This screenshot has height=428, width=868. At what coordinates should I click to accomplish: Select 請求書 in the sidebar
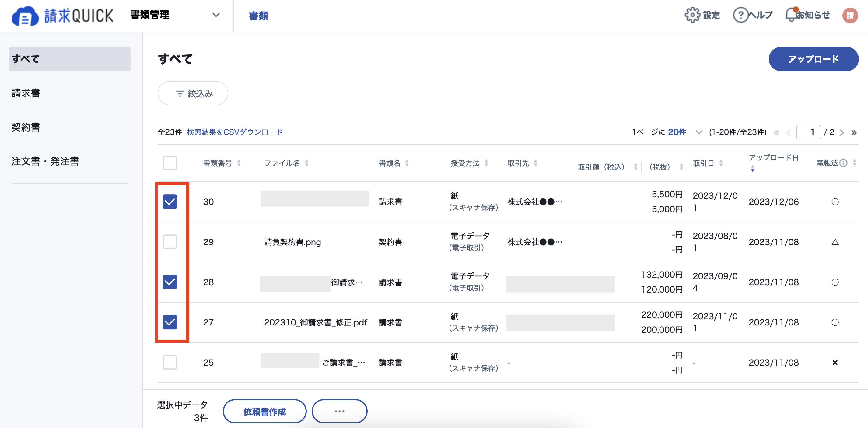pos(26,93)
